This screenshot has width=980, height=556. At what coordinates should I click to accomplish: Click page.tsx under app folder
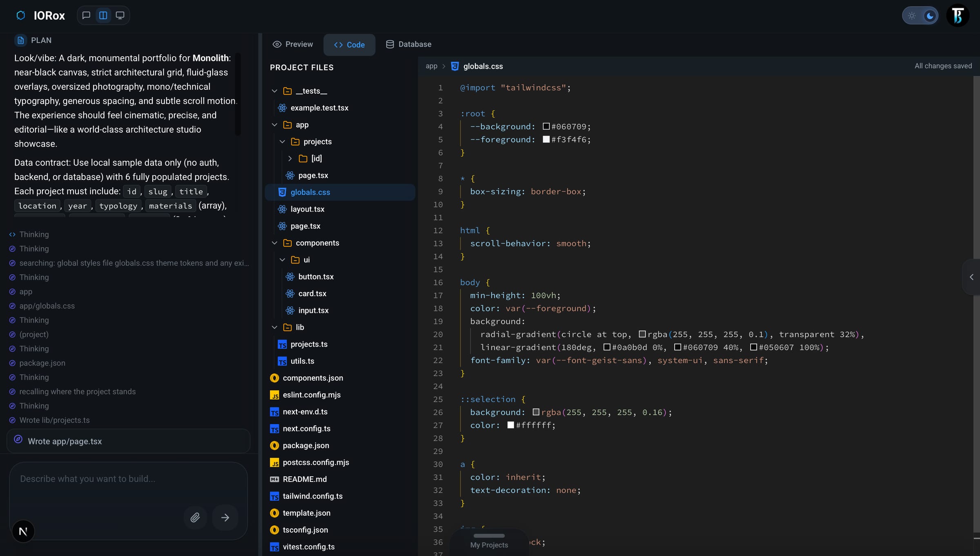[340, 226]
